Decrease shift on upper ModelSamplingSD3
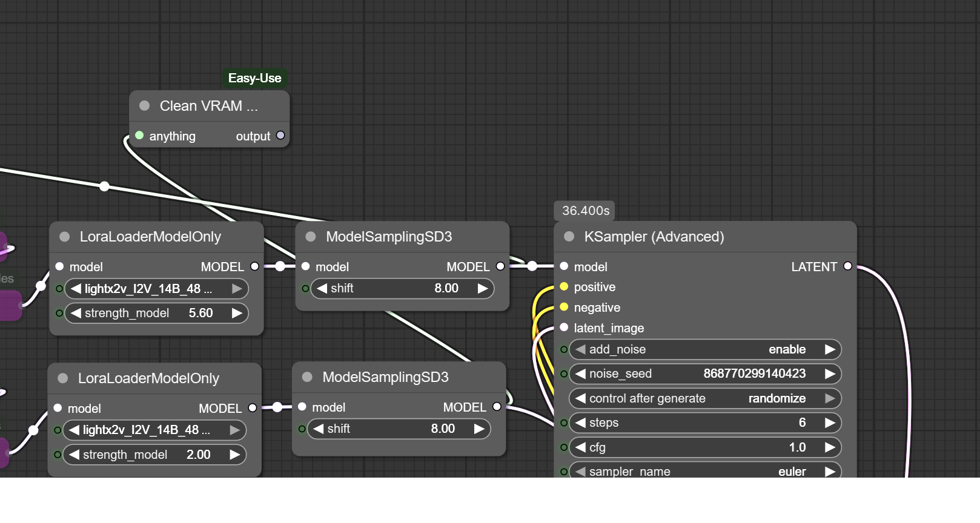Viewport: 980px width, 523px height. click(x=322, y=288)
